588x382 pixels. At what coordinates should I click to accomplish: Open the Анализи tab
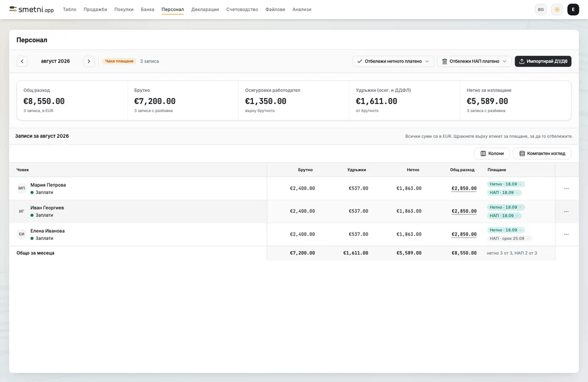302,9
